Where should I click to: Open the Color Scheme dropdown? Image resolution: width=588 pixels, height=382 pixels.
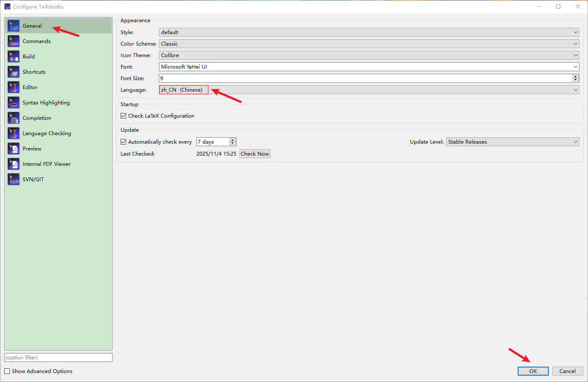click(x=369, y=44)
